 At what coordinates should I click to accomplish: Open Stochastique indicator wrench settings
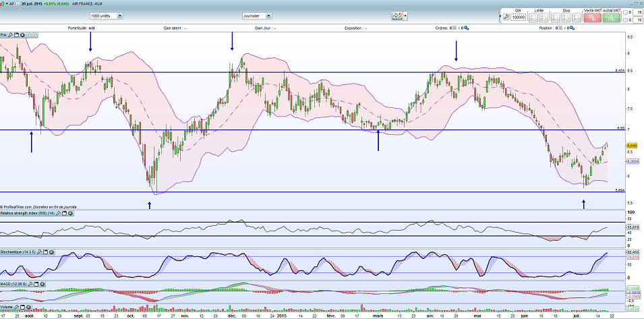coord(39,252)
